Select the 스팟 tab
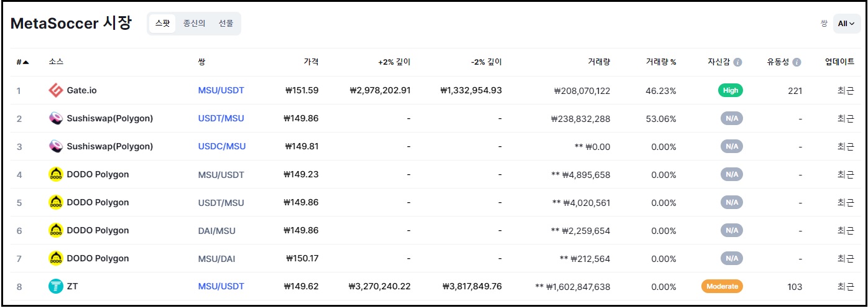The image size is (868, 308). [x=162, y=24]
